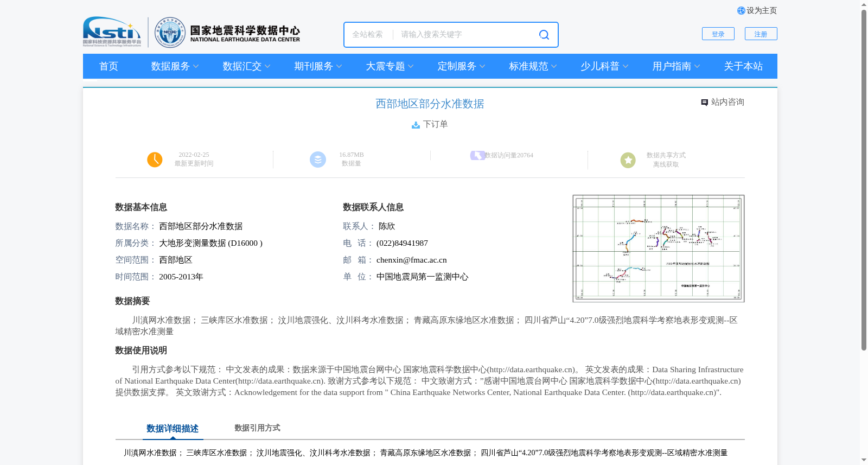Switch to 数据引用方式 tab
The image size is (868, 465).
257,428
